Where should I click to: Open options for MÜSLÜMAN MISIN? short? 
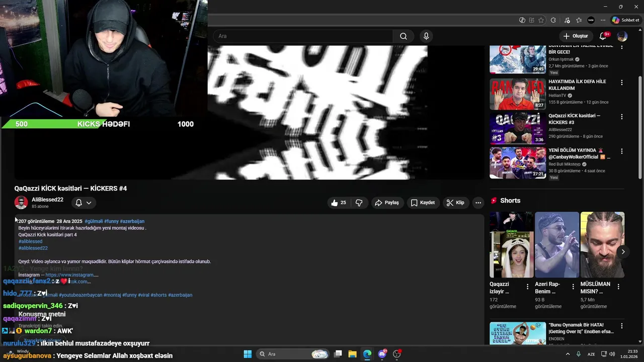pos(618,287)
